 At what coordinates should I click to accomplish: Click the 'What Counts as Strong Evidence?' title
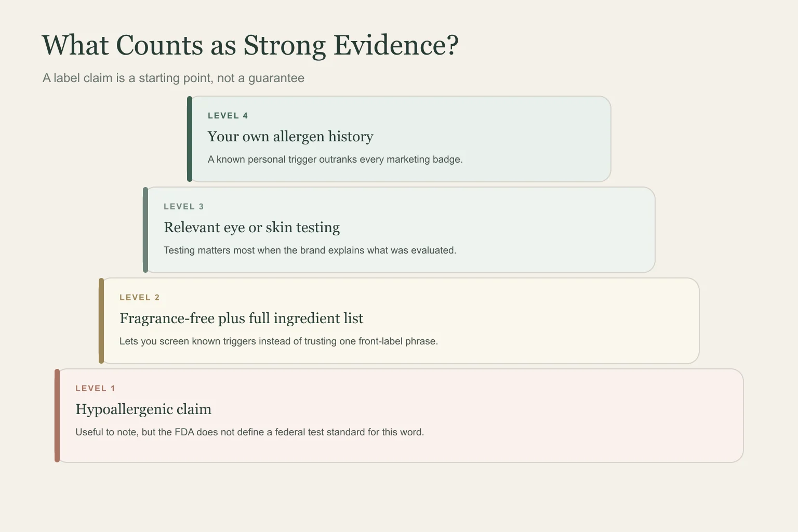(x=250, y=45)
